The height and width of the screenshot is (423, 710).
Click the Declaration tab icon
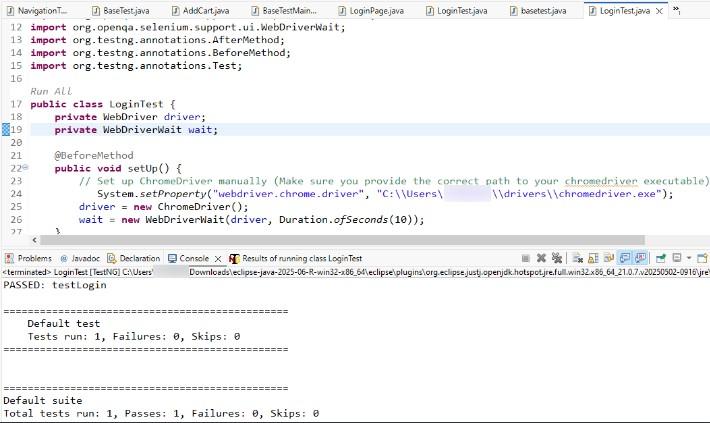111,258
